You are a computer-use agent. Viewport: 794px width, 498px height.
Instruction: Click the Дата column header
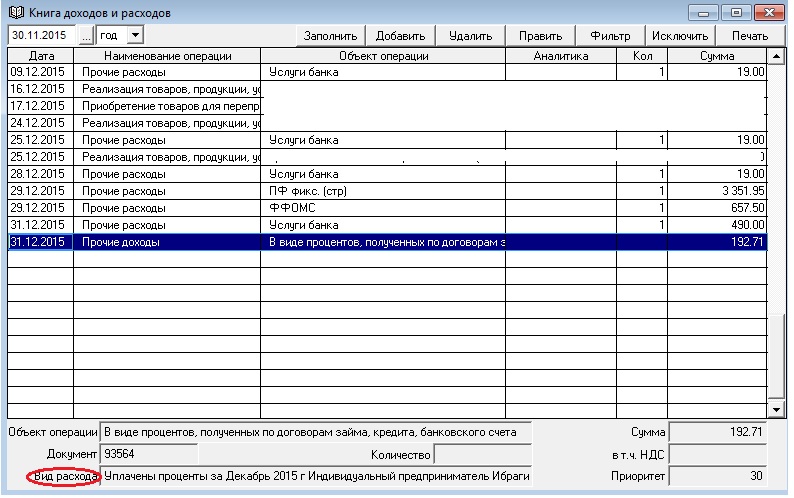pos(41,56)
